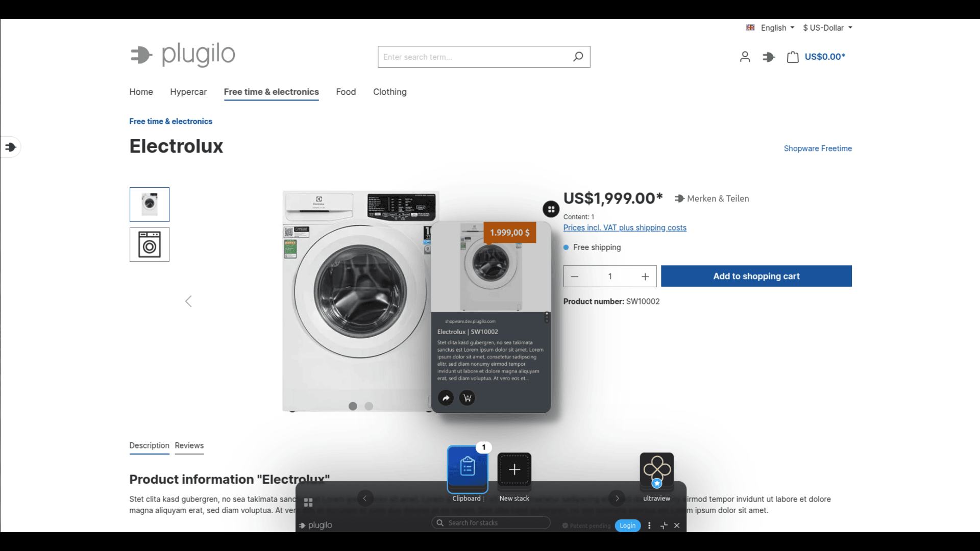Open plugilo bar three-dot menu
980x551 pixels.
click(649, 525)
